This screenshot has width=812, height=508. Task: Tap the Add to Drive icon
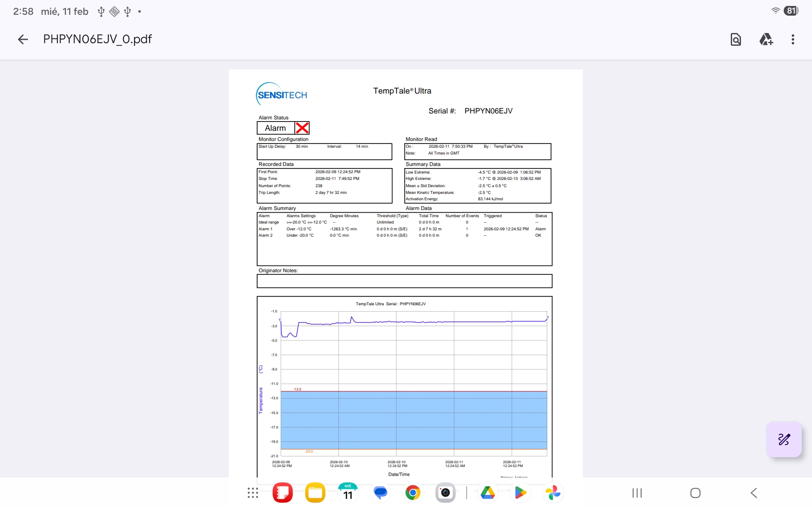click(x=766, y=39)
